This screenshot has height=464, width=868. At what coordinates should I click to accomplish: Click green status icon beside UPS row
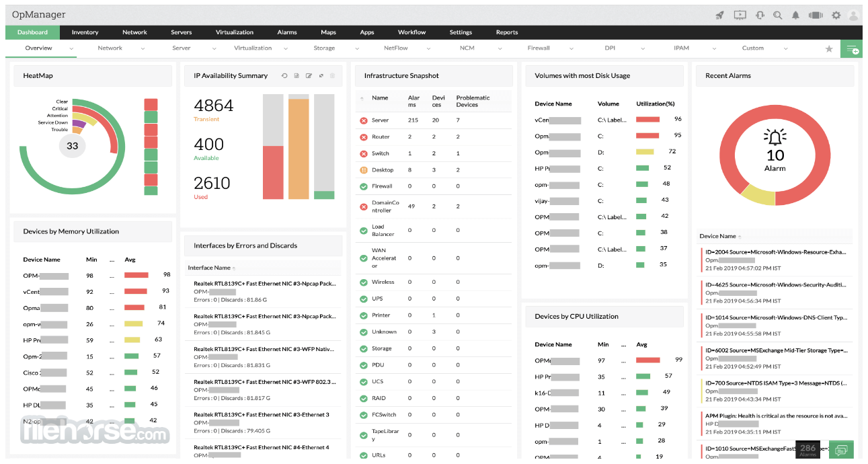(x=364, y=299)
